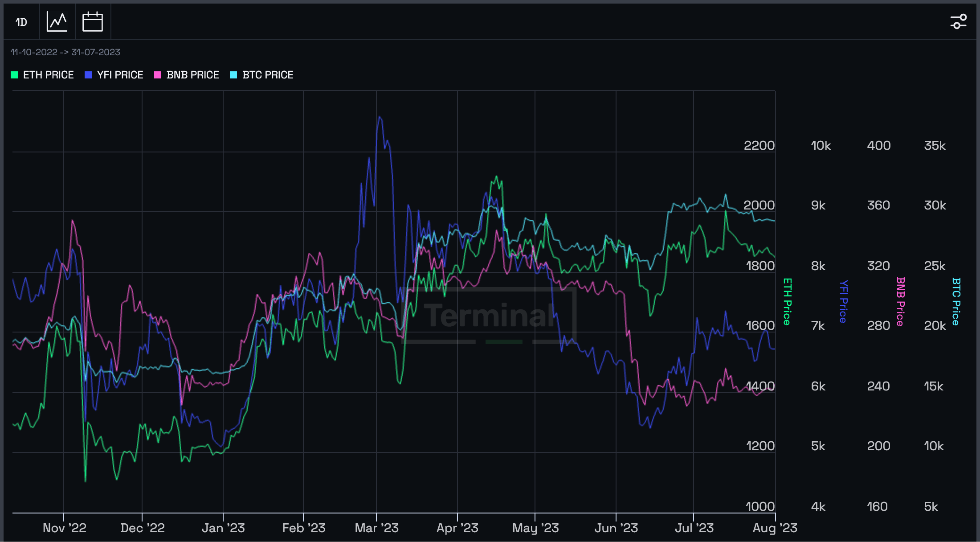Click the 2200 ETH axis value
This screenshot has width=980, height=542.
[759, 146]
